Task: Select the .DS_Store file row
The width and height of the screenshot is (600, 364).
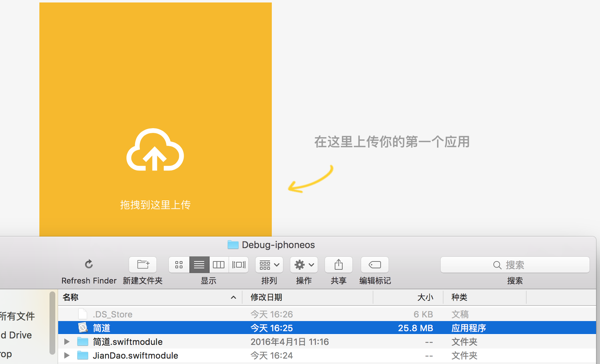Action: [x=327, y=314]
